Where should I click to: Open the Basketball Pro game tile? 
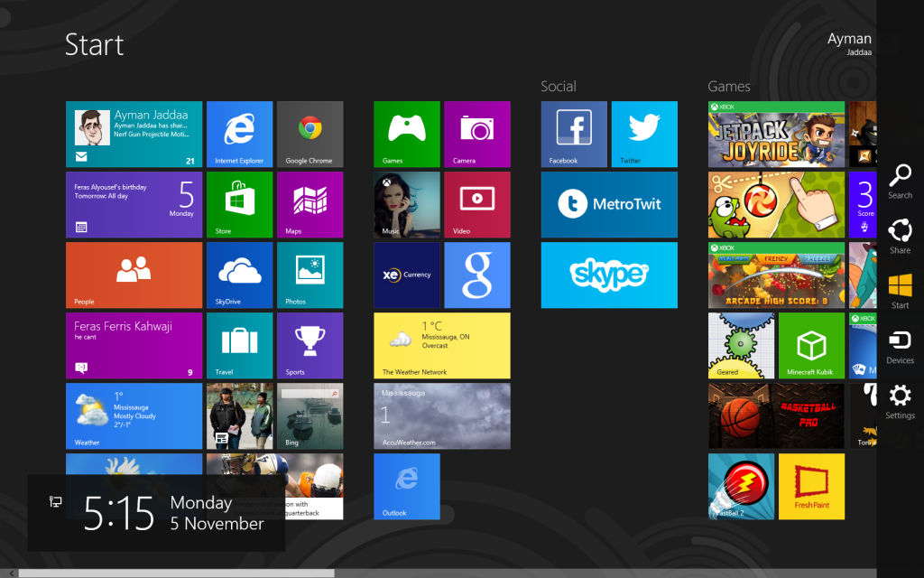pos(776,415)
